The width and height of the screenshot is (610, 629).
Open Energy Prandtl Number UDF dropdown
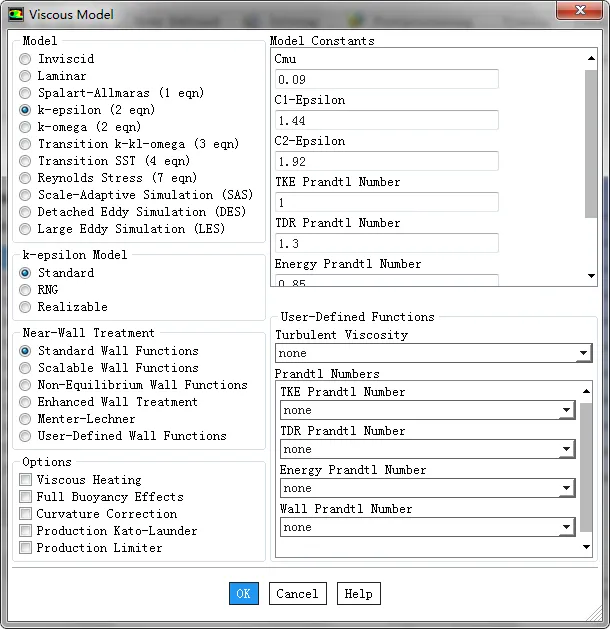coord(428,488)
